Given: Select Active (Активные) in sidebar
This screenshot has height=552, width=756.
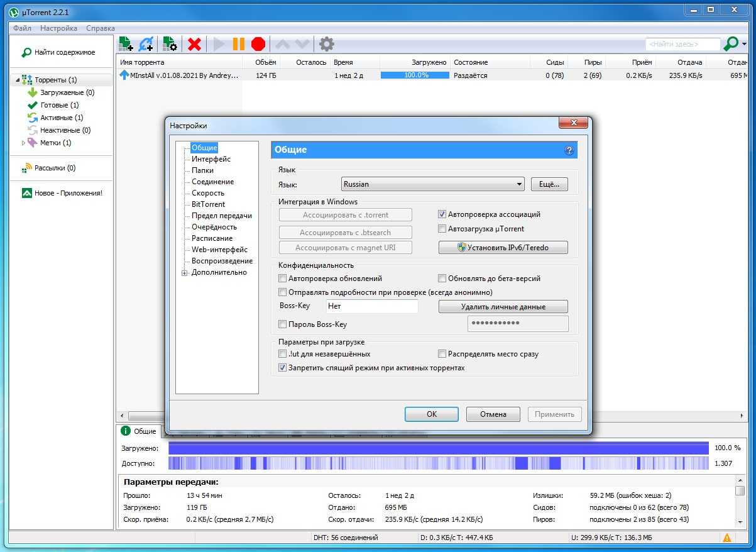Looking at the screenshot, I should click(x=62, y=118).
